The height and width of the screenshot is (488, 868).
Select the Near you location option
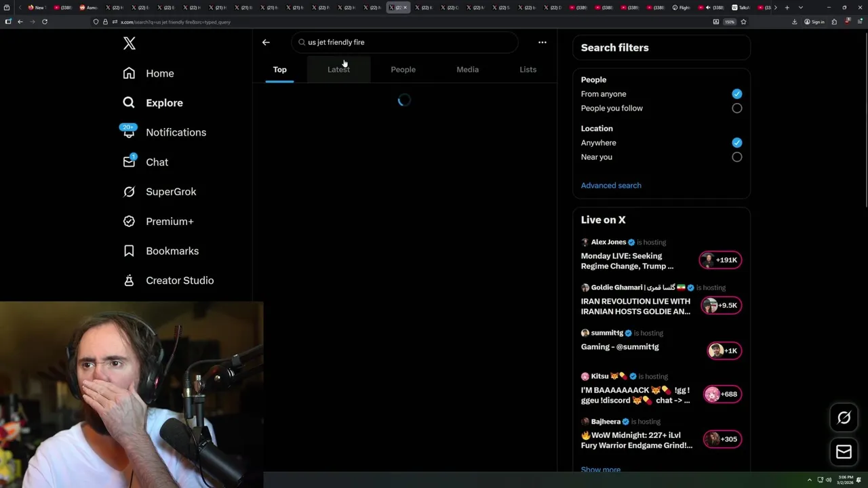click(x=737, y=157)
